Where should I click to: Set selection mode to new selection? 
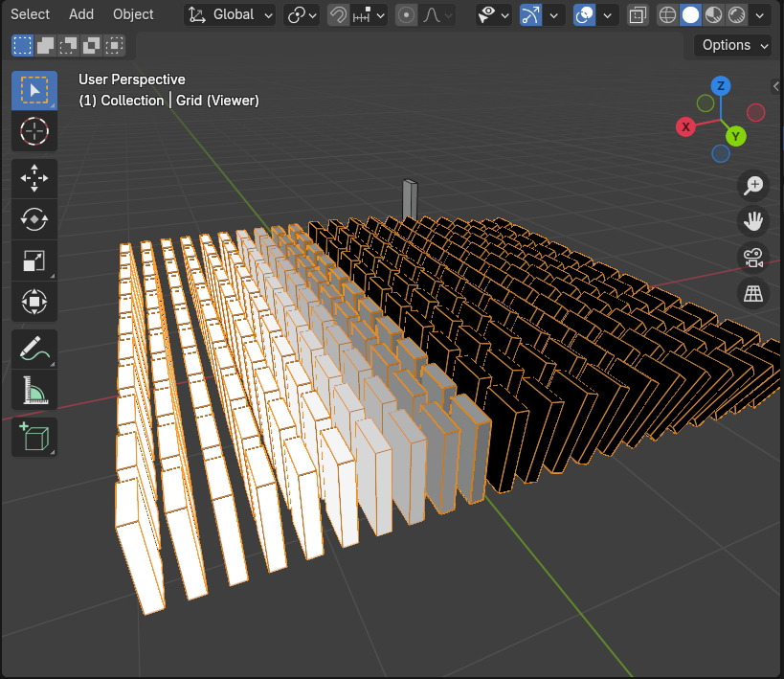(x=23, y=46)
